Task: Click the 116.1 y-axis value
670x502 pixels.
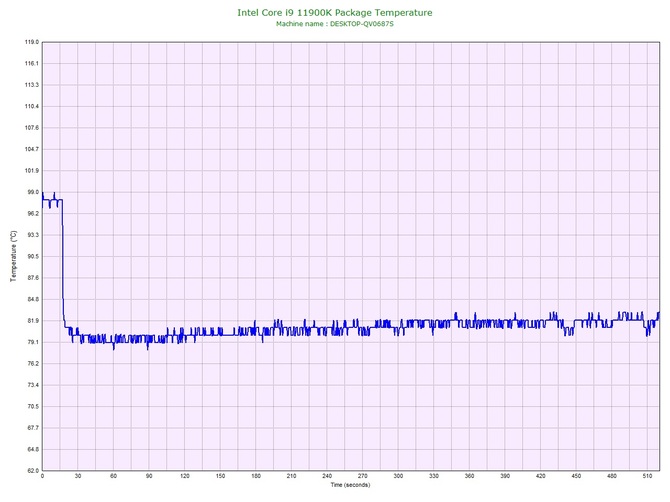Action: 32,64
